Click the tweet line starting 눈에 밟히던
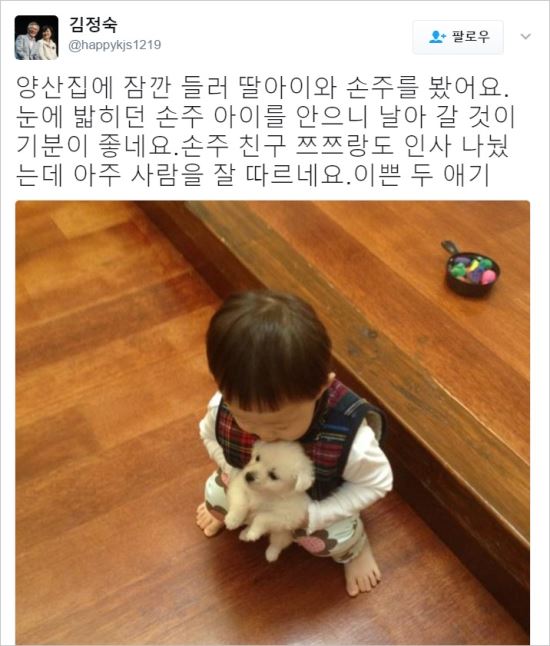The height and width of the screenshot is (646, 550). coord(266,117)
